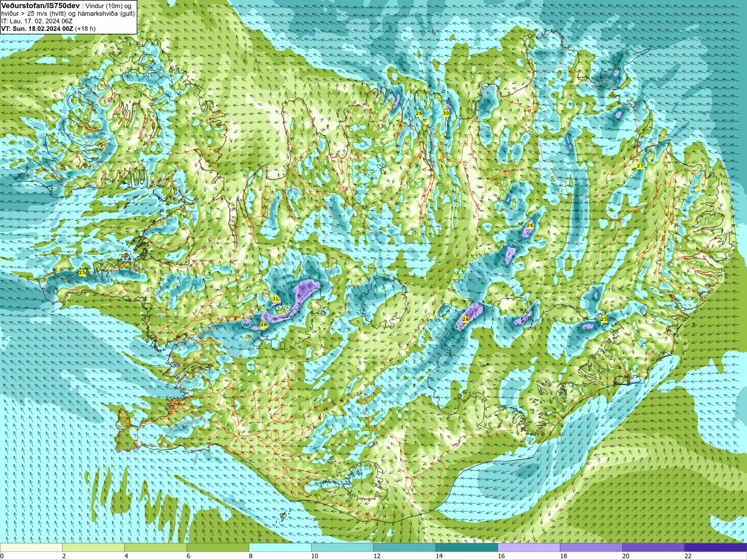Click the legend scale number 12
The image size is (747, 560).
coord(376,556)
